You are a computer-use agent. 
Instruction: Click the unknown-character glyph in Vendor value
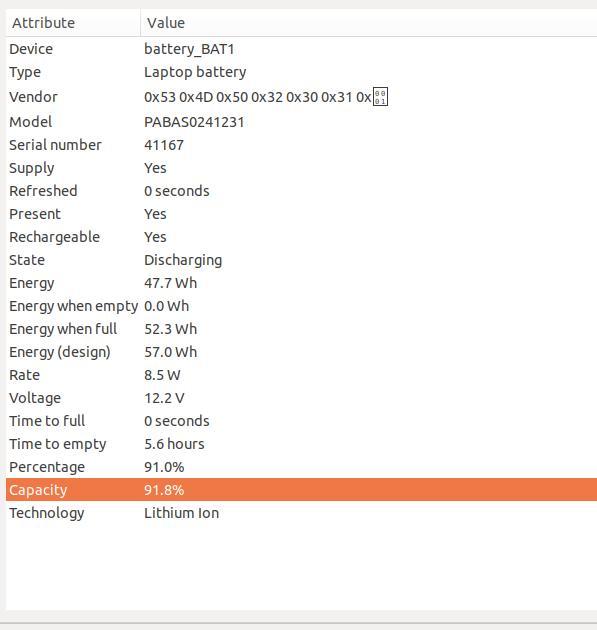[x=380, y=97]
